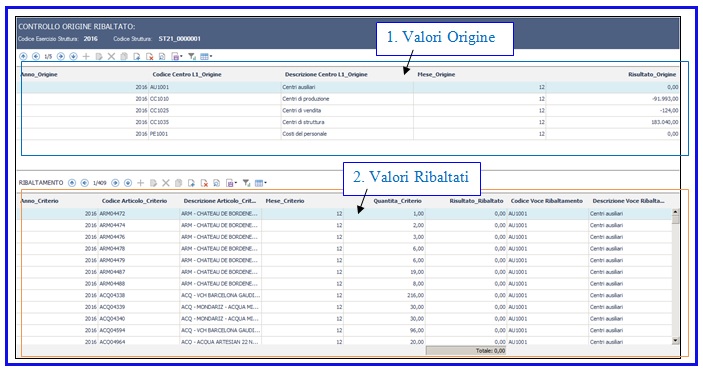Image resolution: width=703 pixels, height=370 pixels.
Task: Copy record icon in Origine toolbar
Action: 124,57
